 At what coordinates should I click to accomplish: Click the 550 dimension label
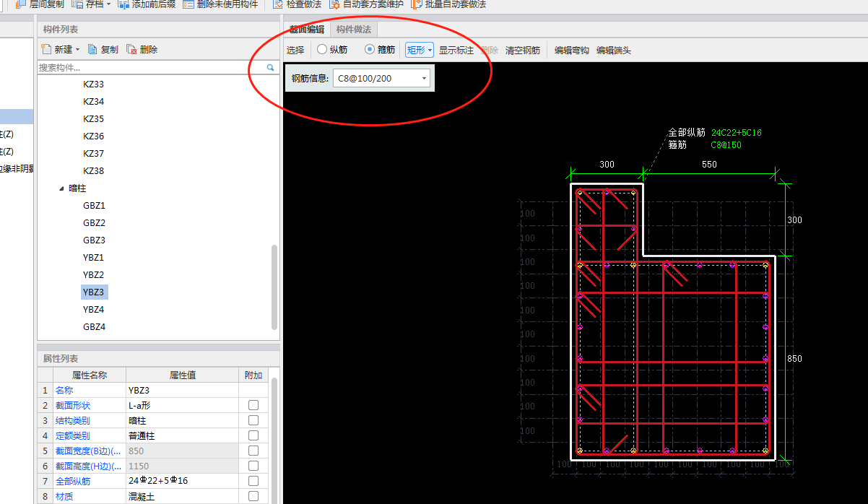click(x=709, y=165)
